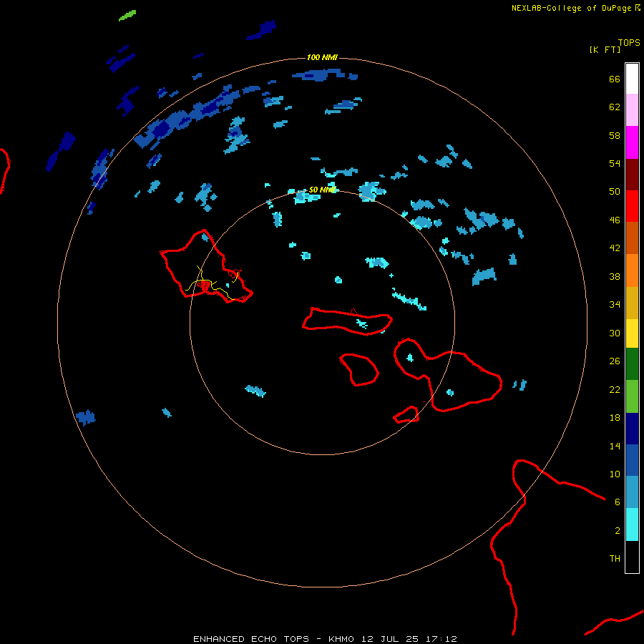The image size is (644, 644).
Task: Choose the dark orange legend color band
Action: 632,238
